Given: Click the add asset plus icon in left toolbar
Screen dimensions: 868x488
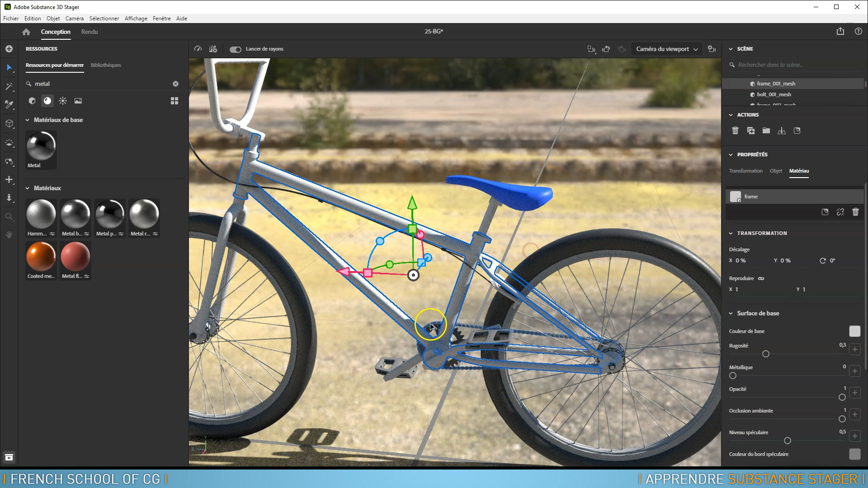Looking at the screenshot, I should [x=9, y=49].
